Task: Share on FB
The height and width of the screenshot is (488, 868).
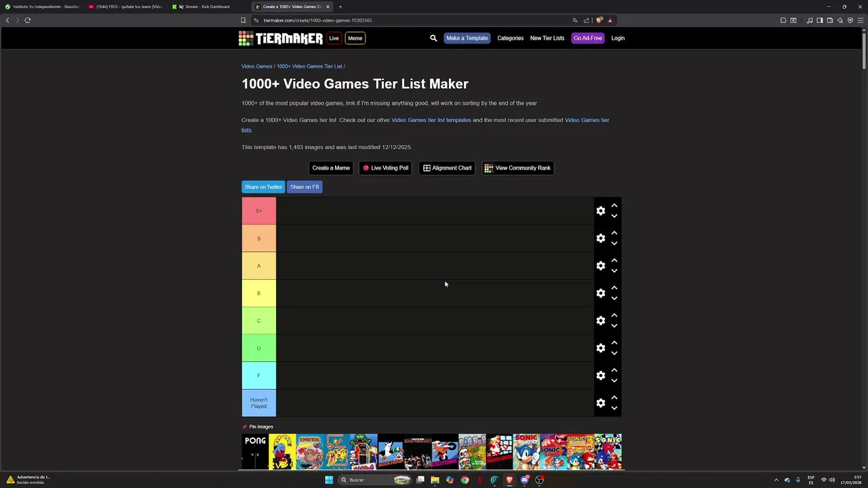Action: (x=304, y=187)
